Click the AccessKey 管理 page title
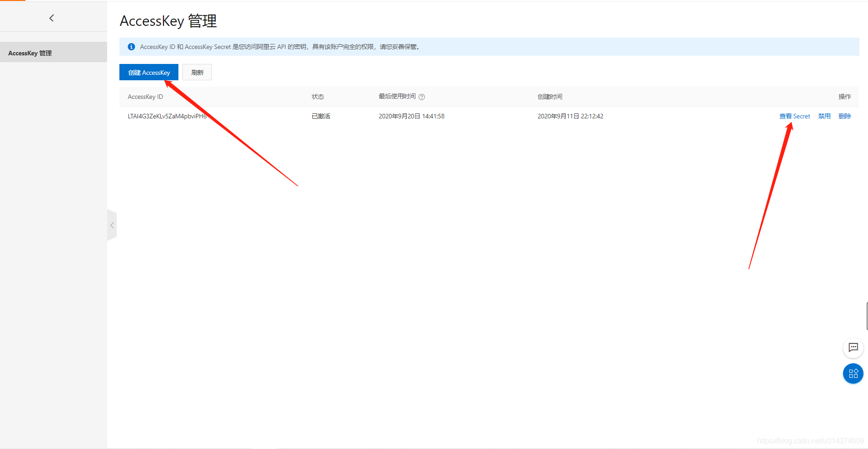 tap(168, 21)
